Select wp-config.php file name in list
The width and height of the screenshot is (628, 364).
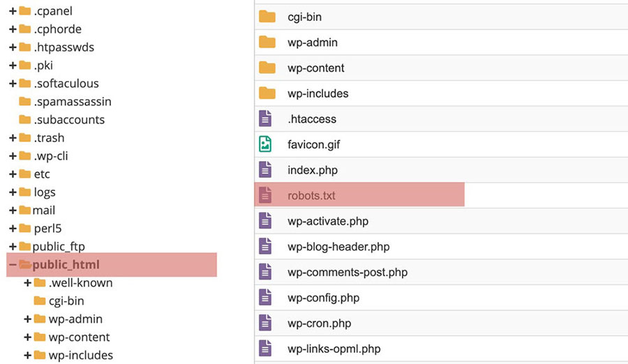coord(324,298)
